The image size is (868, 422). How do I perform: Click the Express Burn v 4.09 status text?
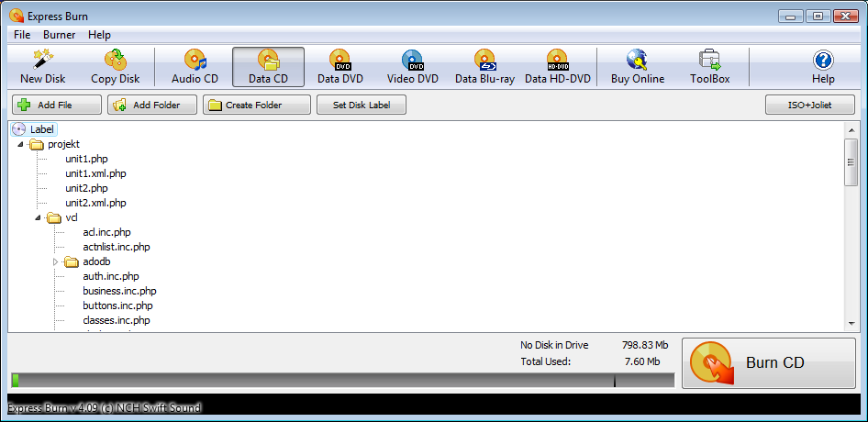pos(104,408)
